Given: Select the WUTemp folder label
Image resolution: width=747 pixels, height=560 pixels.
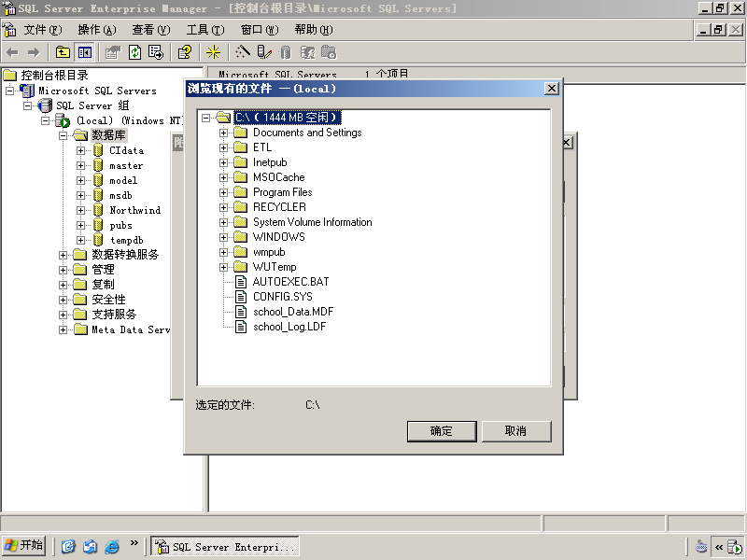Looking at the screenshot, I should (x=275, y=267).
